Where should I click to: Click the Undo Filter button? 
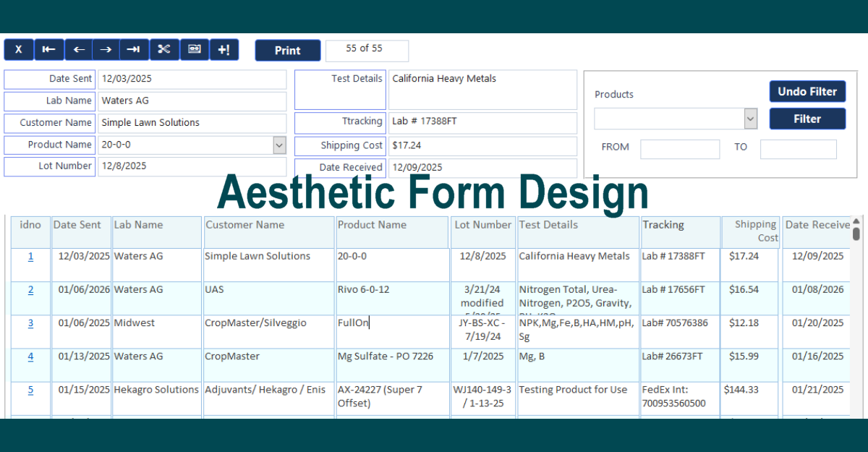coord(807,91)
